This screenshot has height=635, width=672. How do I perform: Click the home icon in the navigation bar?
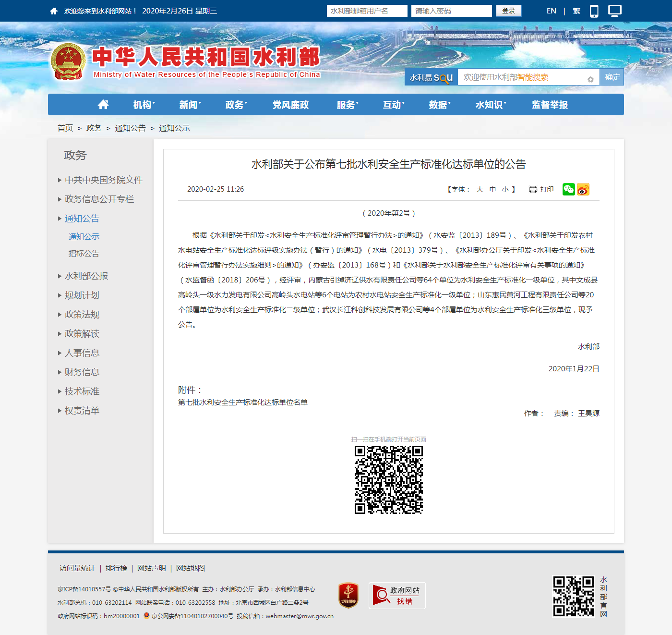103,105
